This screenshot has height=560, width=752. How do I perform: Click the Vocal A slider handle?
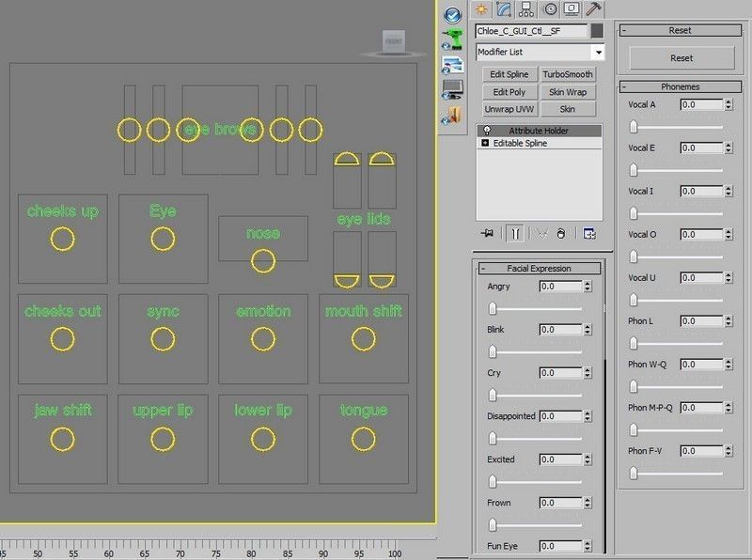[x=634, y=127]
